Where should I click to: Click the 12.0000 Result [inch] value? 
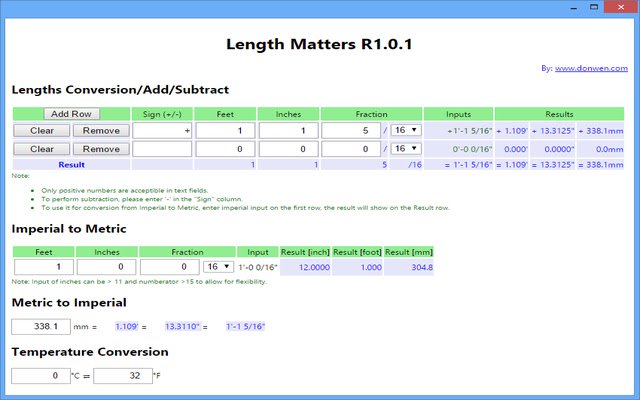[314, 268]
